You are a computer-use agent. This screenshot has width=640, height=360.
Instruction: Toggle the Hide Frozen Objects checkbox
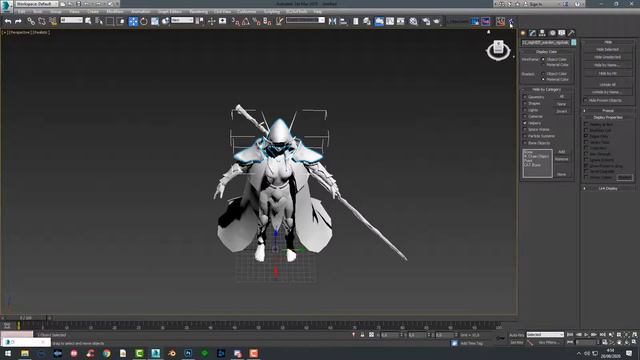tap(586, 100)
